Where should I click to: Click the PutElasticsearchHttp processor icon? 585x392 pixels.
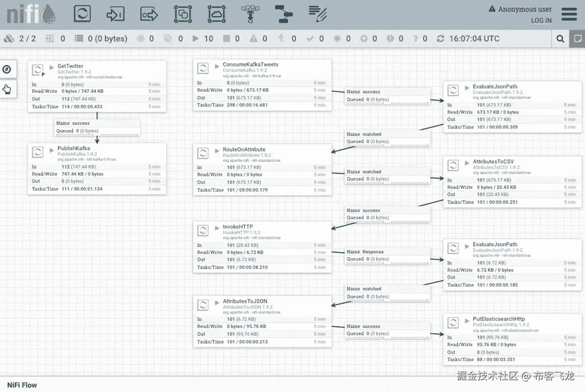[453, 323]
